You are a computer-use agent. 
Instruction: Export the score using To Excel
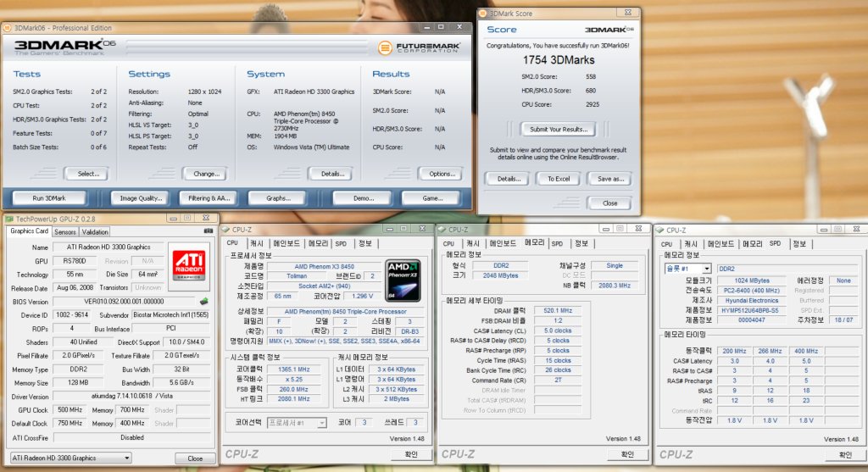559,179
